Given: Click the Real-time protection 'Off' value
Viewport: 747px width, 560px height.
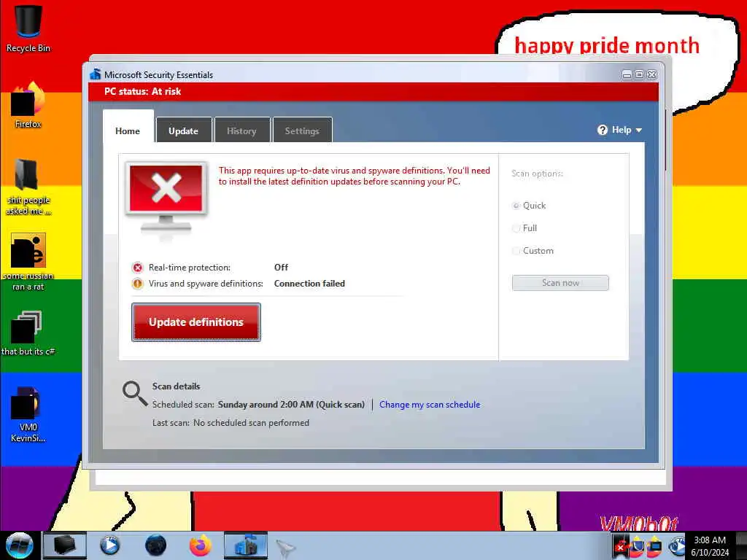Looking at the screenshot, I should [x=281, y=268].
